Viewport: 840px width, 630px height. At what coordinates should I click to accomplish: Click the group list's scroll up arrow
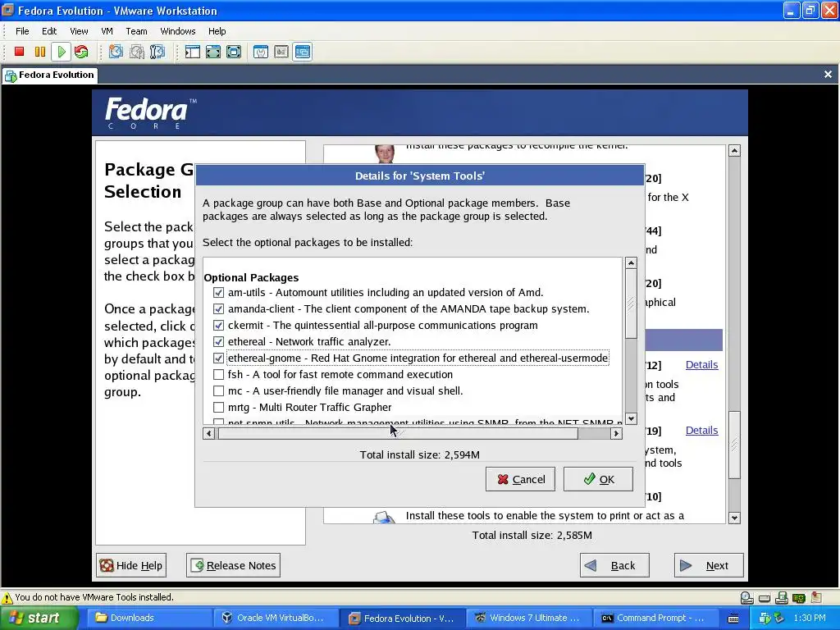pyautogui.click(x=734, y=151)
